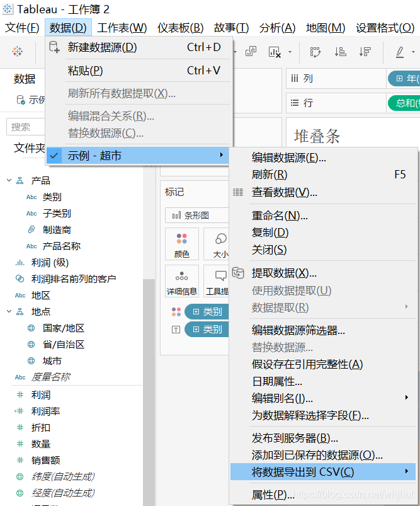Expand the 编辑别名 submenu arrow
420x506 pixels.
point(407,398)
